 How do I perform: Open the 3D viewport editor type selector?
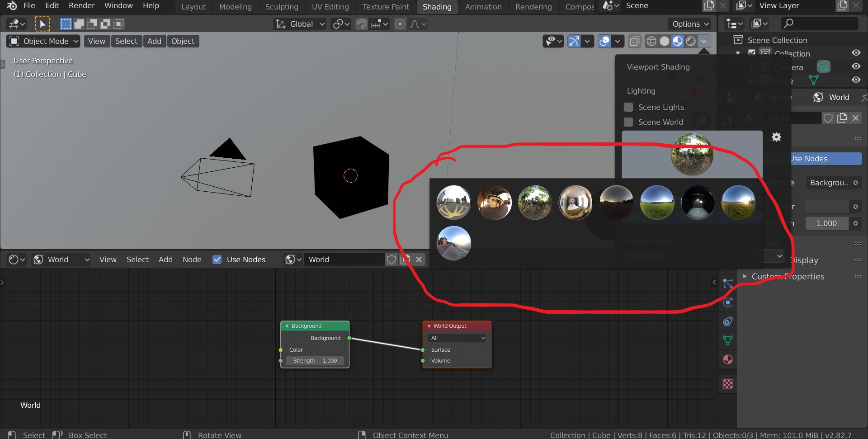17,24
